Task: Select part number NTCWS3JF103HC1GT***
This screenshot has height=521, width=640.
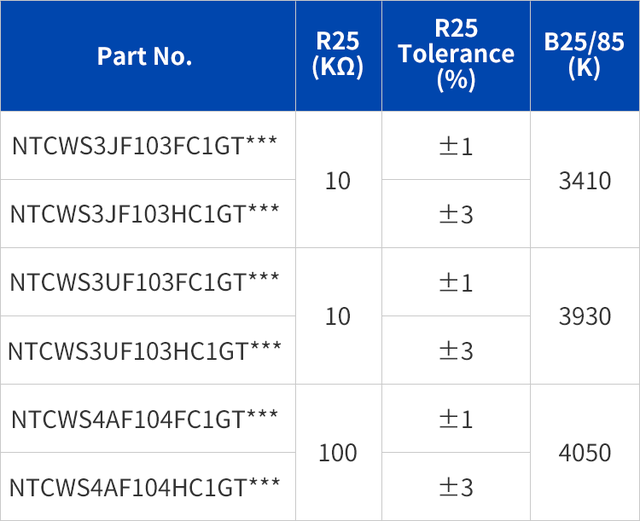Action: pyautogui.click(x=145, y=213)
